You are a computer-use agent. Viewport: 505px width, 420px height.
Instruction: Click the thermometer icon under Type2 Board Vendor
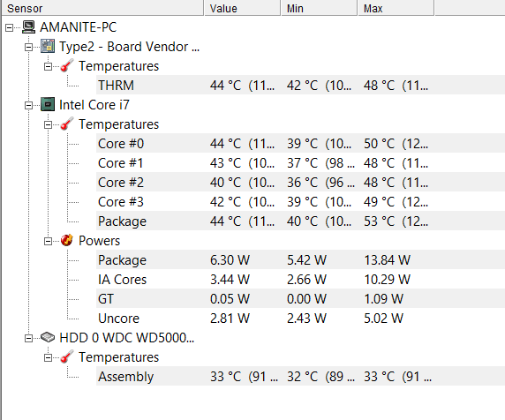coord(67,65)
